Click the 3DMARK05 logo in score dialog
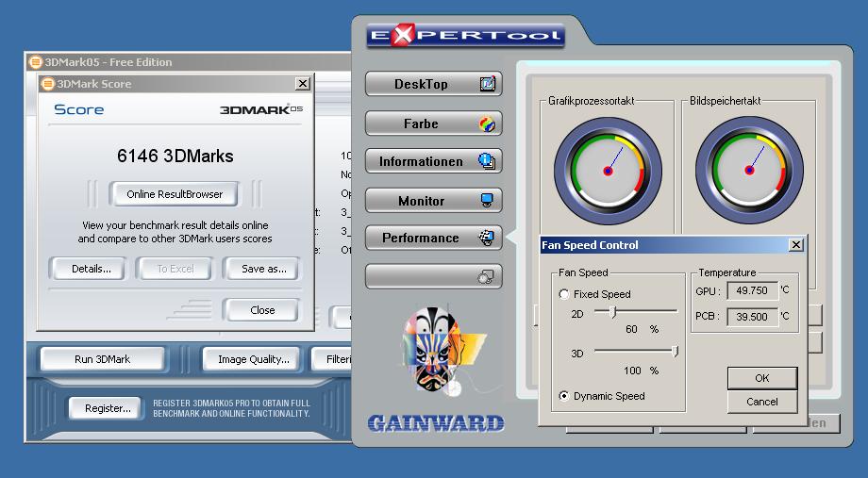This screenshot has width=868, height=478. click(261, 109)
